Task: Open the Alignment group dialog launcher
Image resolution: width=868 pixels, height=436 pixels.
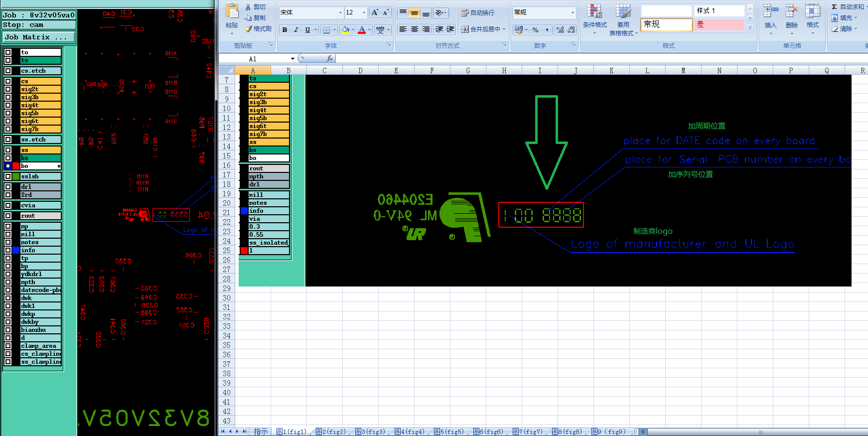Action: pos(505,45)
